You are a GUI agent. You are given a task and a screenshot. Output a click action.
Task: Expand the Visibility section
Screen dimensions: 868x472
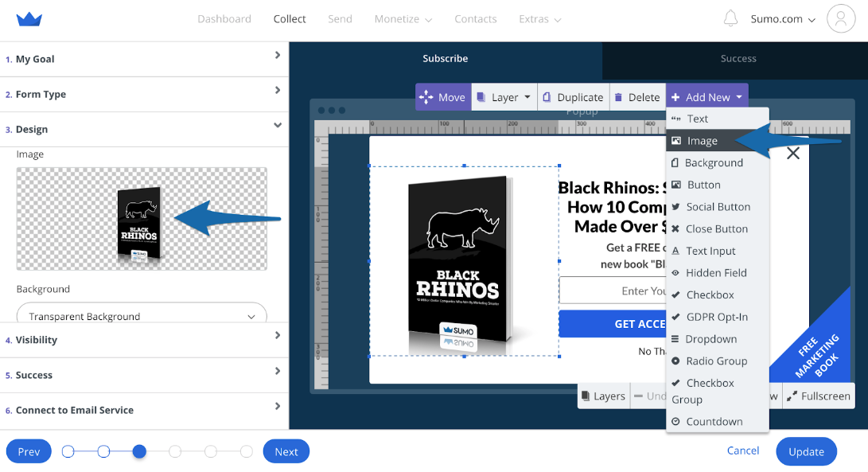click(144, 340)
